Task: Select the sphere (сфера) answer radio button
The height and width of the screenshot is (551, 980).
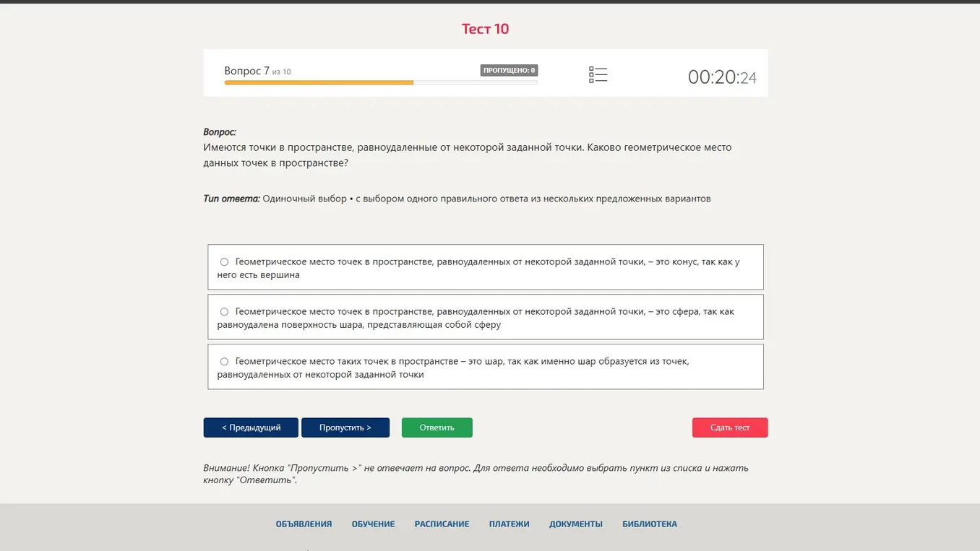Action: point(224,312)
